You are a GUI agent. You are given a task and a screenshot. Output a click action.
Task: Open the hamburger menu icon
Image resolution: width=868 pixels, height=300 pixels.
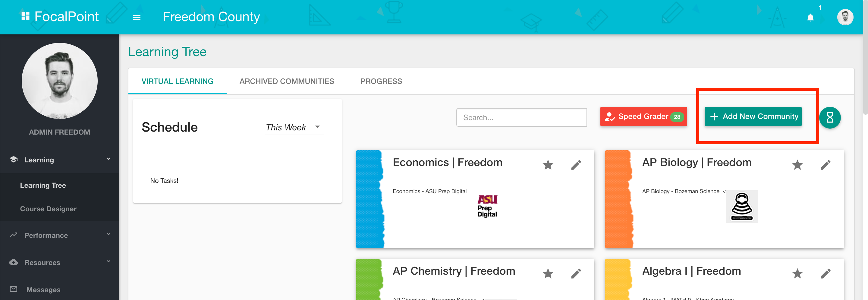point(137,17)
